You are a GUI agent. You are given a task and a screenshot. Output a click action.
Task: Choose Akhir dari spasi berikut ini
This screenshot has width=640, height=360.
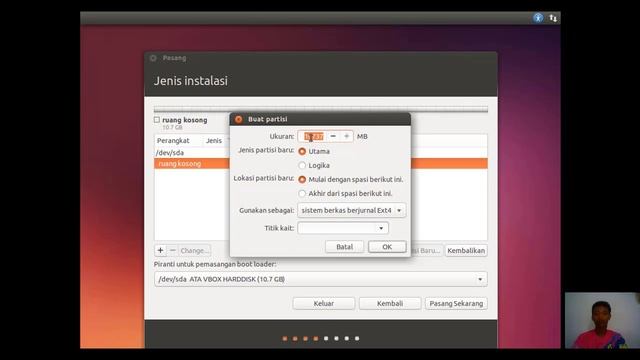tap(302, 193)
